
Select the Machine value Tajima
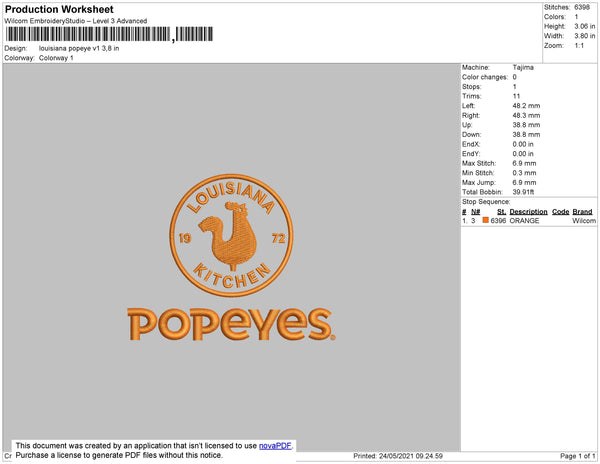pyautogui.click(x=523, y=67)
